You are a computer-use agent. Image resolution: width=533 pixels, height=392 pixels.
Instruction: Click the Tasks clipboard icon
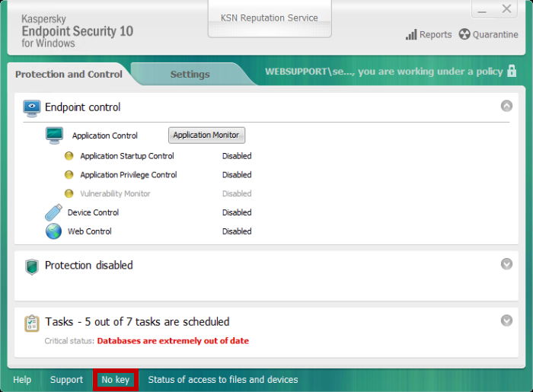32,323
